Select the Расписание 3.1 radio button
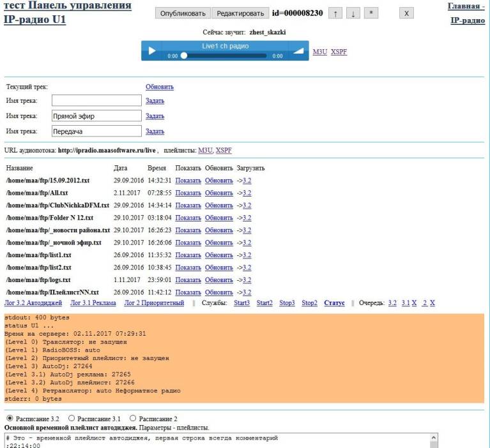 coord(72,419)
